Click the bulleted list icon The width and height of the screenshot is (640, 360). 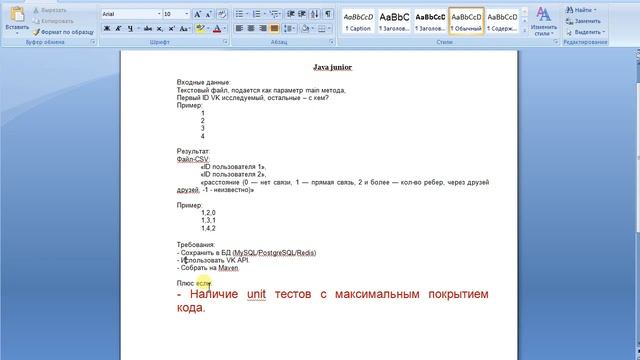coord(239,14)
